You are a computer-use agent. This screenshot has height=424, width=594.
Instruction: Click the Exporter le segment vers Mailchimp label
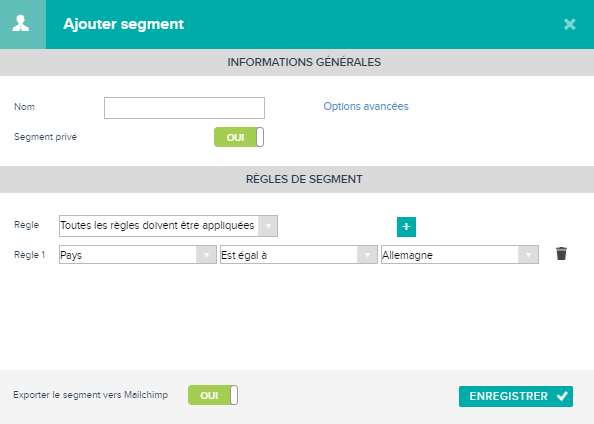(91, 395)
